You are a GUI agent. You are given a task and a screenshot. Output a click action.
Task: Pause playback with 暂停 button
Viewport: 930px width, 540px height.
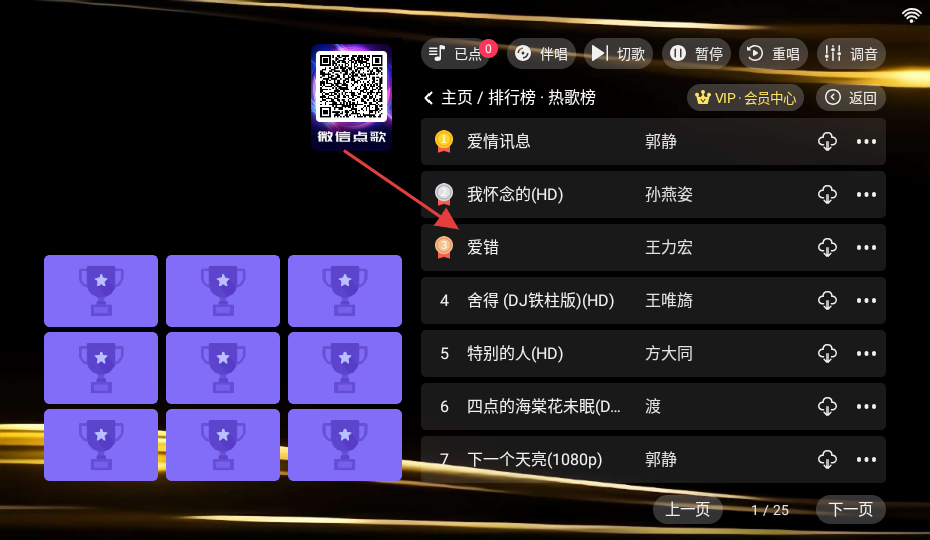(696, 54)
